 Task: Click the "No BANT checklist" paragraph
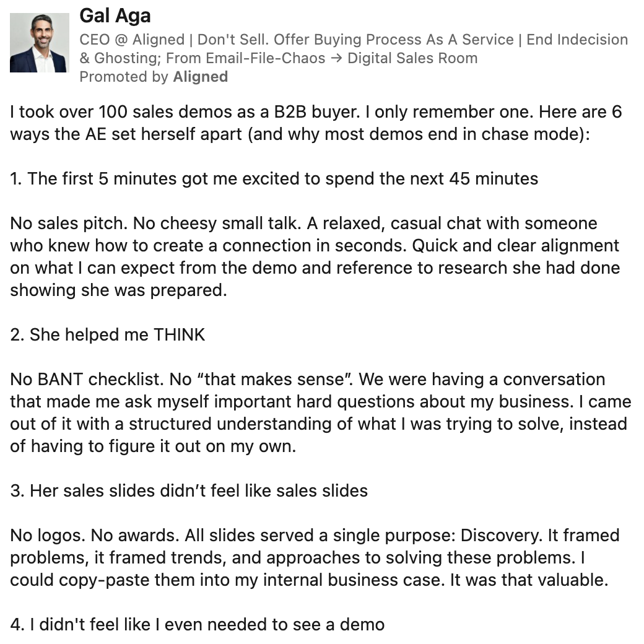[320, 412]
